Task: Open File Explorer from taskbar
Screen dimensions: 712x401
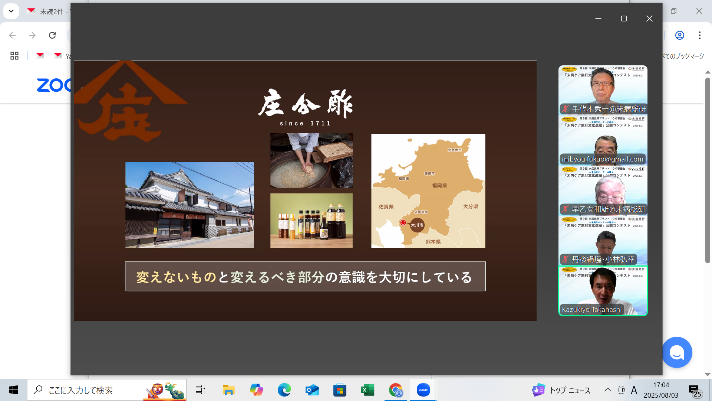Action: pos(228,390)
